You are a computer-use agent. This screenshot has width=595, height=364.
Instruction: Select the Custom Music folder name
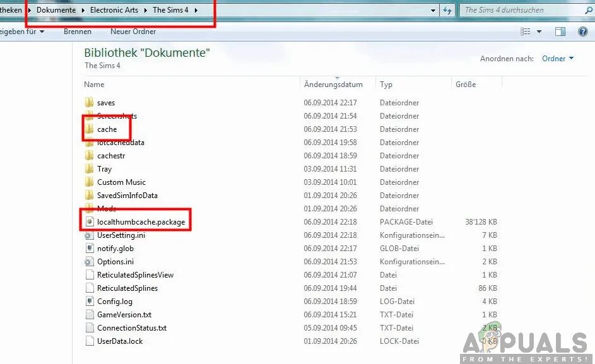tap(121, 182)
